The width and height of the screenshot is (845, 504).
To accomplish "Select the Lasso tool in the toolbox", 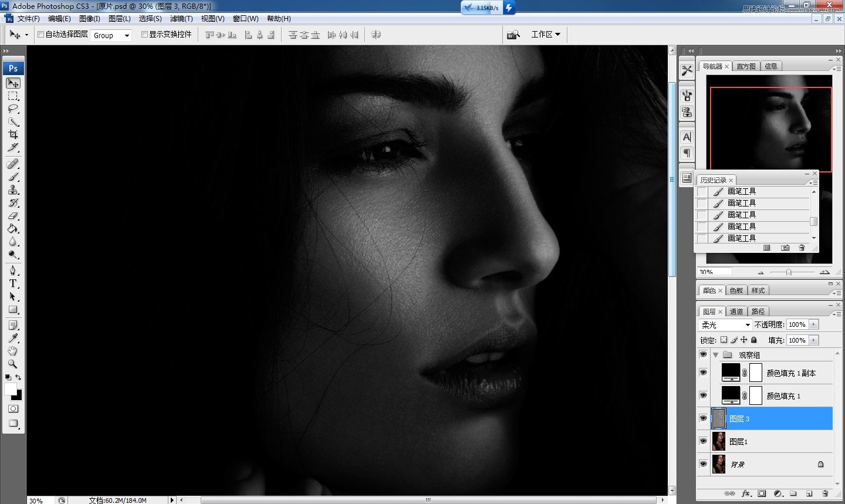I will coord(13,109).
